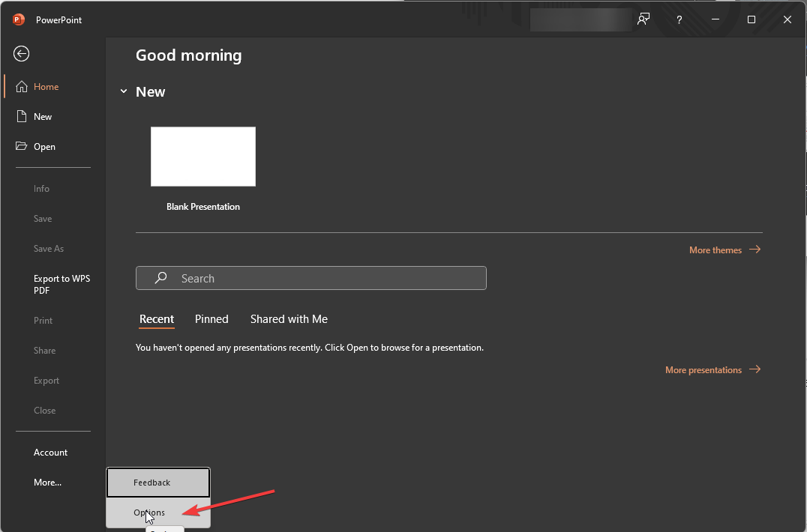Click the PowerPoint logo in title bar
The width and height of the screenshot is (807, 532).
point(19,20)
